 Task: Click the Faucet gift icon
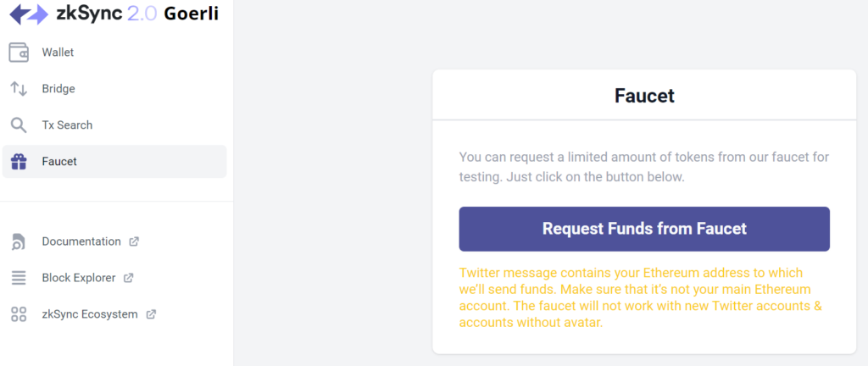[x=19, y=161]
